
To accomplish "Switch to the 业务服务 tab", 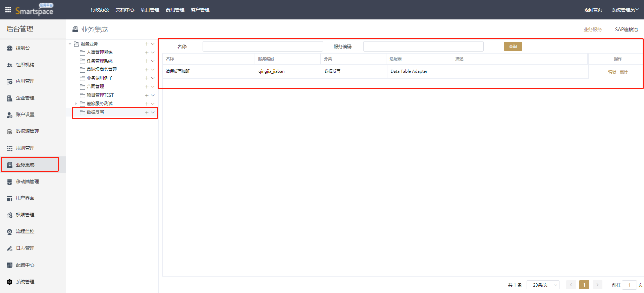I will 592,29.
